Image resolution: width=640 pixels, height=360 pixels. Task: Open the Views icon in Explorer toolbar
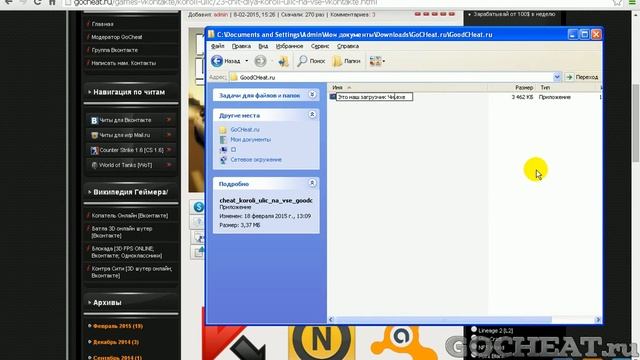pos(375,61)
